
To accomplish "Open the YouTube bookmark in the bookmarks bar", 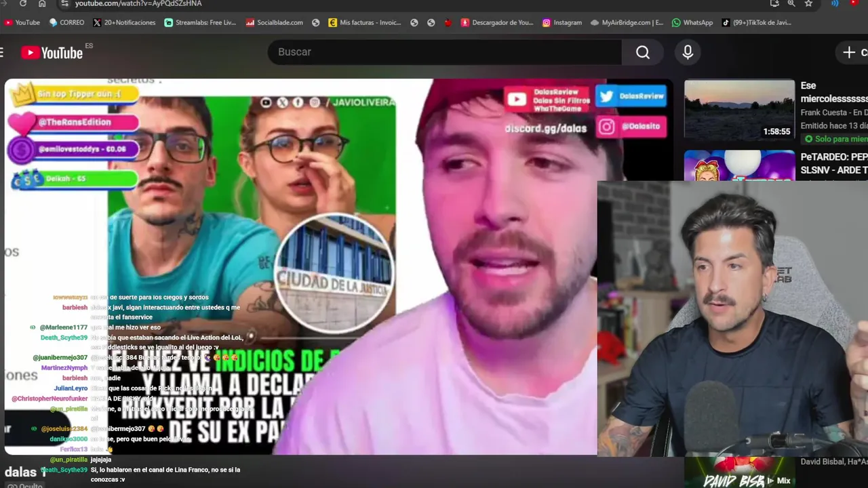I will click(x=22, y=22).
